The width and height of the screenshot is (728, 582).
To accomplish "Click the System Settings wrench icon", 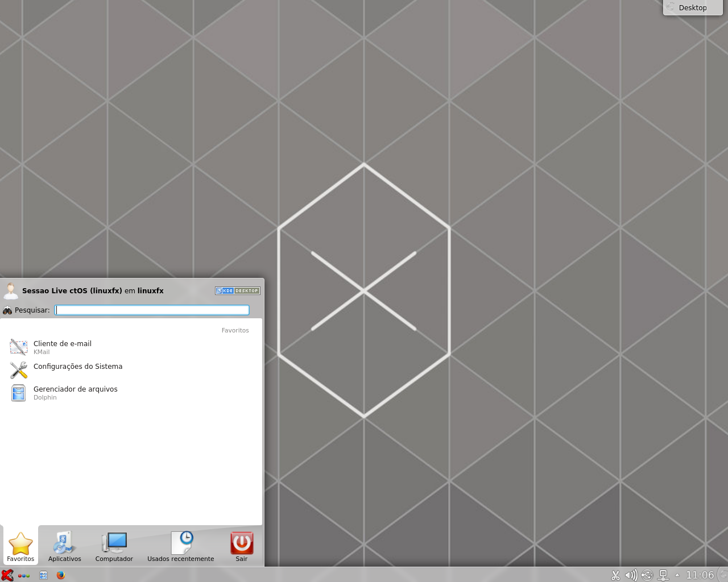I will 19,370.
